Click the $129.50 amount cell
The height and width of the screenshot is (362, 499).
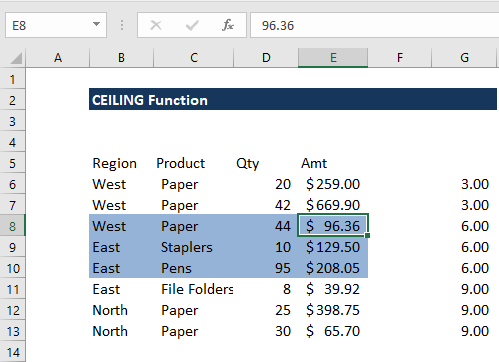333,247
